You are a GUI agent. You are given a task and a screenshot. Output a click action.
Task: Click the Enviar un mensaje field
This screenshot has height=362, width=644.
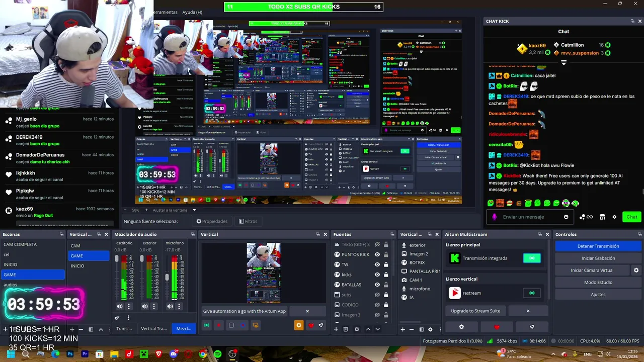[530, 217]
